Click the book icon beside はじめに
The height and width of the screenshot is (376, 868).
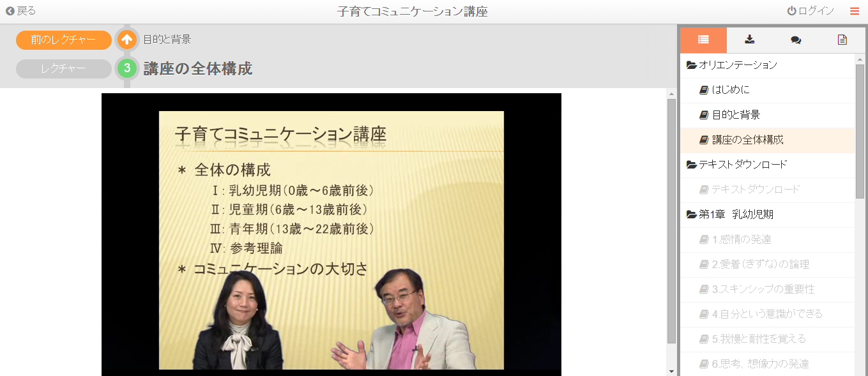[x=704, y=90]
